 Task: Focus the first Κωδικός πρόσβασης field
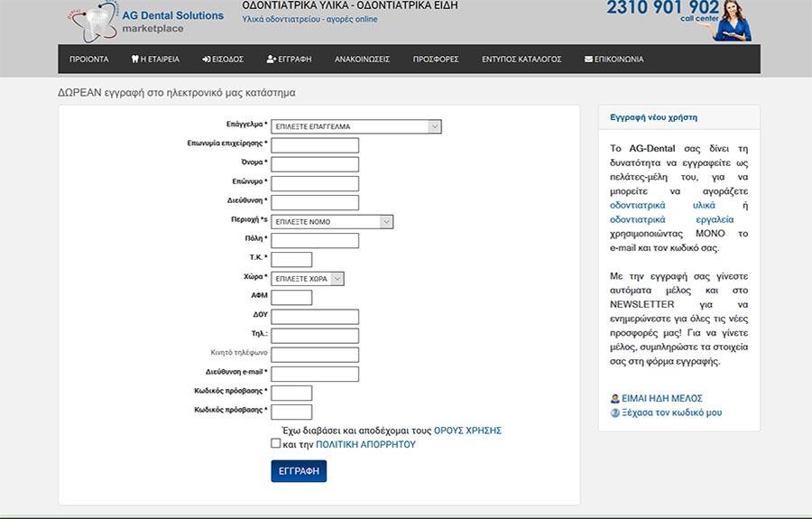click(291, 394)
